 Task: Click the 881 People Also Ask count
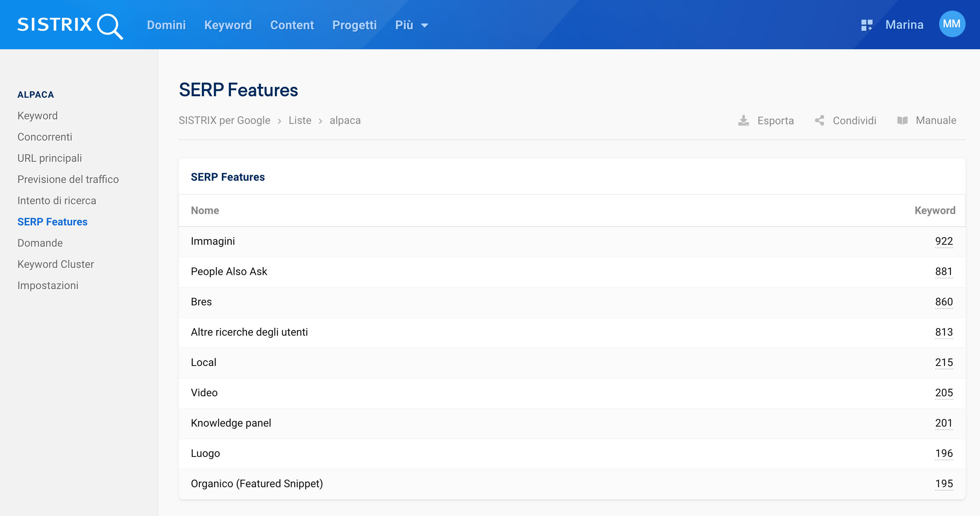click(x=944, y=272)
